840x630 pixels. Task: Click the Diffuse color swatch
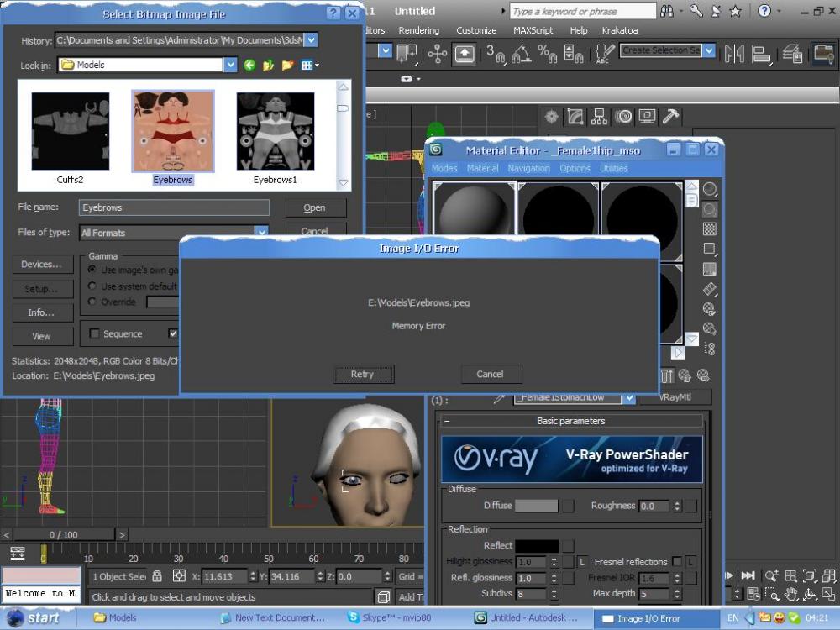[536, 506]
